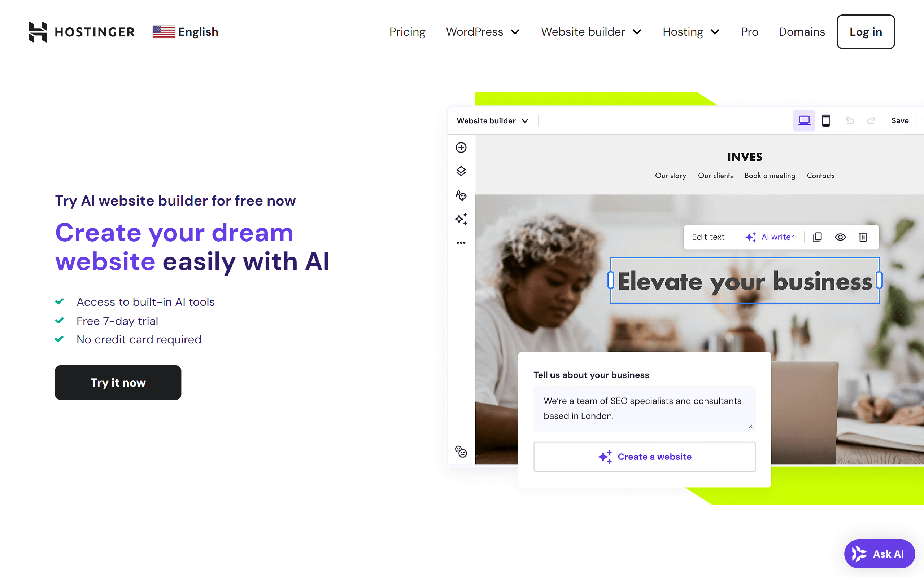
Task: Select the Domains menu item
Action: (801, 31)
